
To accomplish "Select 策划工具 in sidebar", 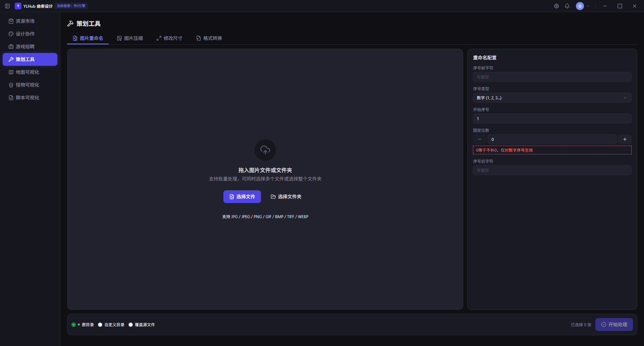I will tap(30, 59).
